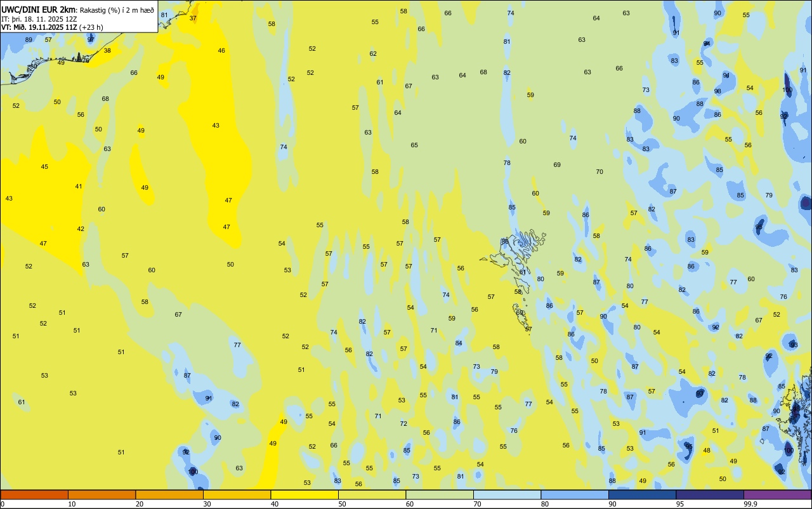Click the title text "UWC/DINI EUR 2km"
812x509 pixels.
[x=39, y=10]
